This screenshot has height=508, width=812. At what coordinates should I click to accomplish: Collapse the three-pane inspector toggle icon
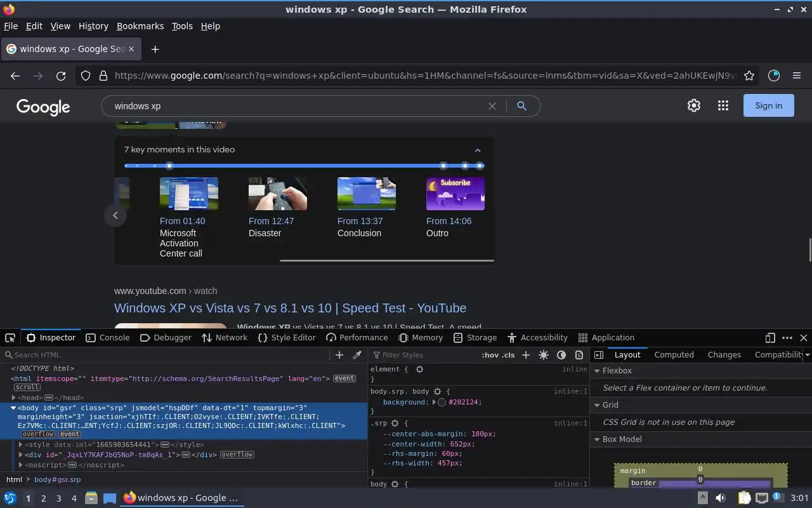pyautogui.click(x=599, y=355)
